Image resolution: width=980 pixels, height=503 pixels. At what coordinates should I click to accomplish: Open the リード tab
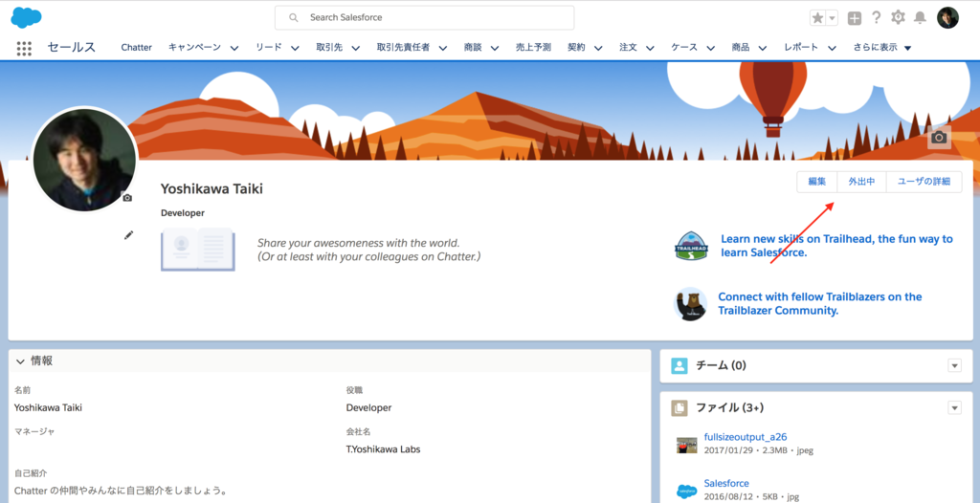[268, 48]
